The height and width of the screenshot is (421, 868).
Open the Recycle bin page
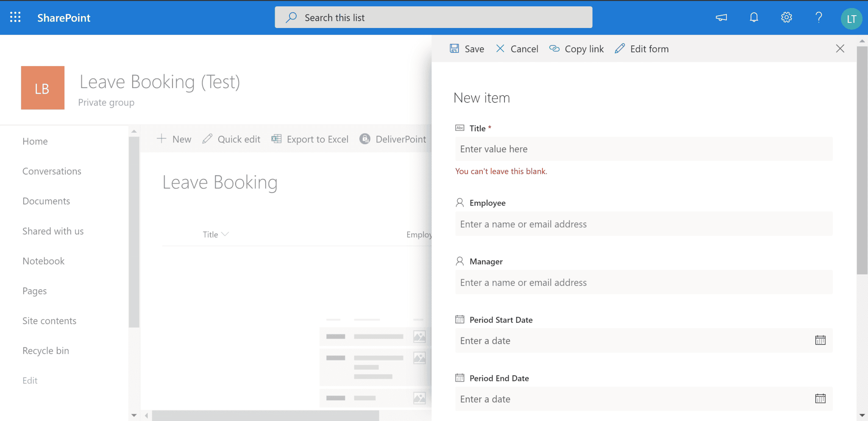point(45,350)
